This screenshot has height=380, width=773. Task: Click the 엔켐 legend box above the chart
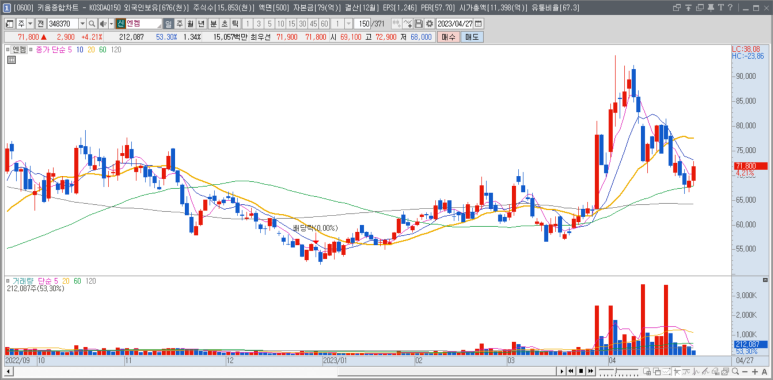coord(19,50)
